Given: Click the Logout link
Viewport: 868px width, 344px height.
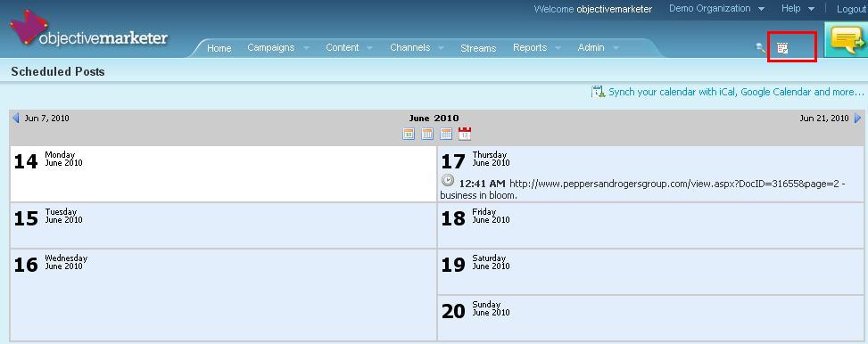Looking at the screenshot, I should click(x=851, y=9).
